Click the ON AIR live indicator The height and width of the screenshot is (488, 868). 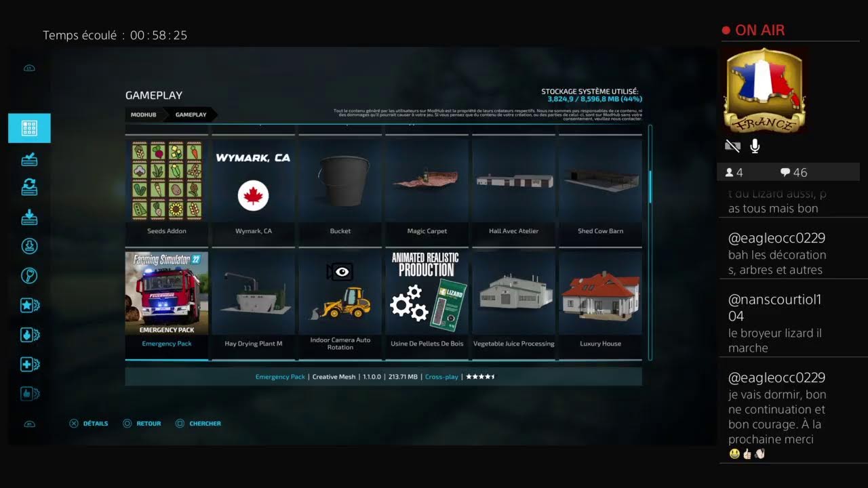click(753, 30)
